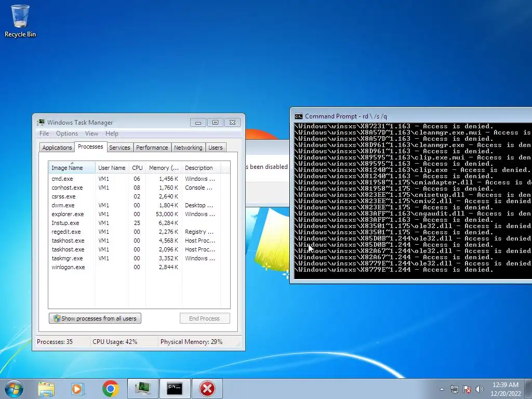Launch Google Chrome from taskbar
The width and height of the screenshot is (532, 399).
click(x=110, y=389)
